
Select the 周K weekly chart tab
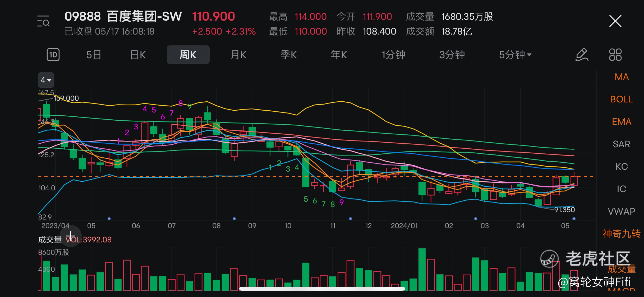point(188,55)
